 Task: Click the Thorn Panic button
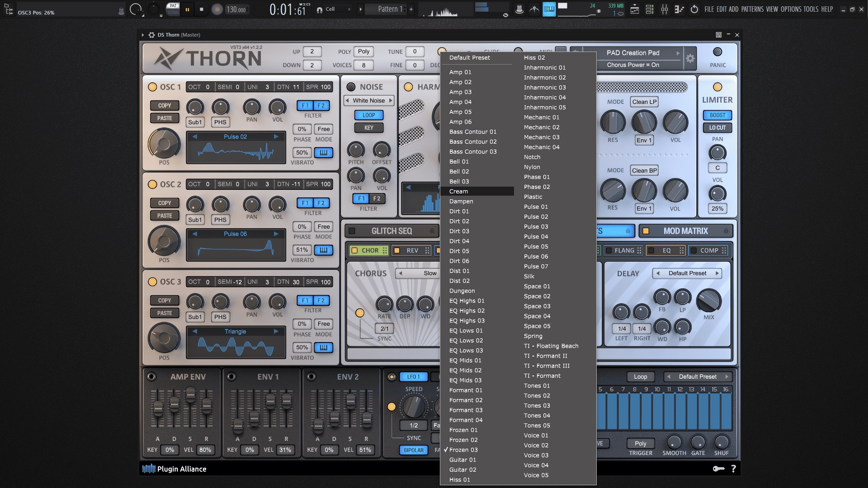[717, 52]
